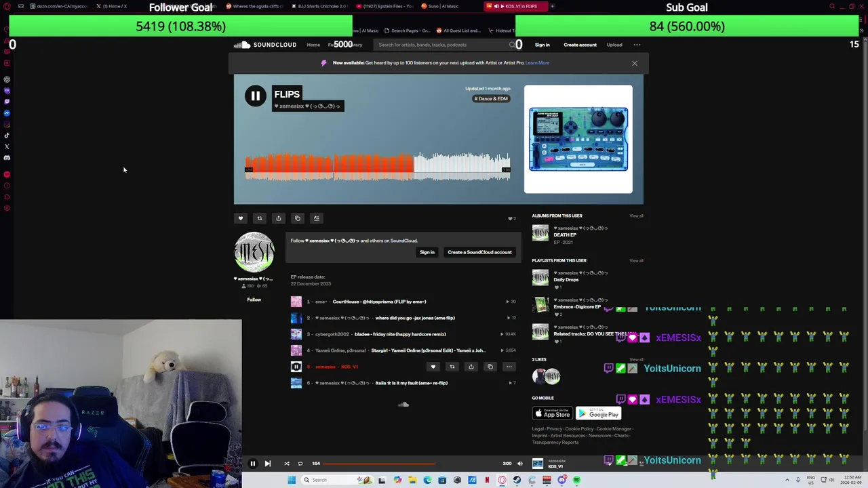Open the Windows Start menu
The height and width of the screenshot is (488, 868).
tap(292, 480)
